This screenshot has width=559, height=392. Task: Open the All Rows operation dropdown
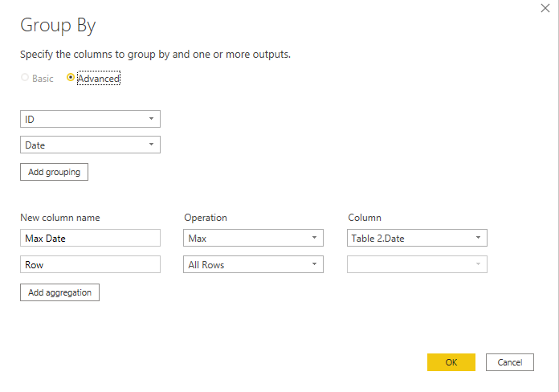[253, 264]
